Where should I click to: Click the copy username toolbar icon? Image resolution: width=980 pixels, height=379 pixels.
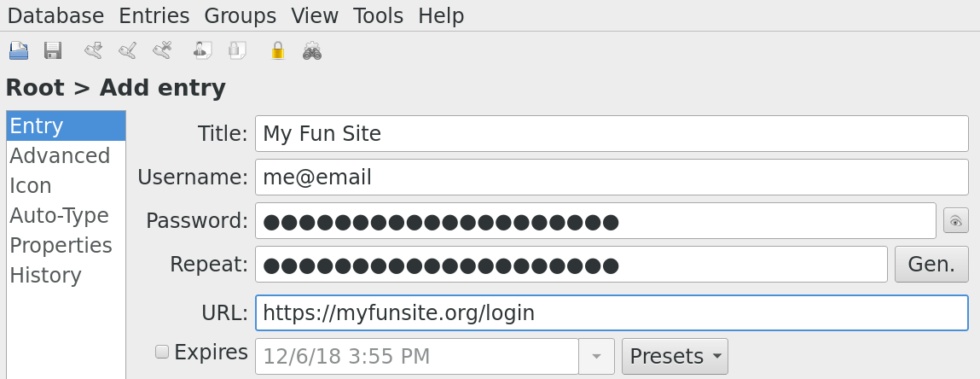point(201,51)
